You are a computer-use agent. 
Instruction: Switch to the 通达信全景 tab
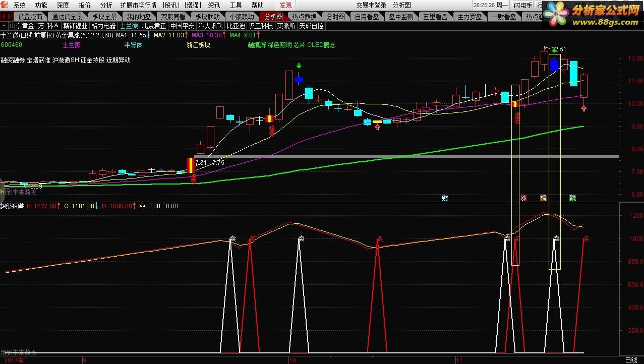click(67, 17)
